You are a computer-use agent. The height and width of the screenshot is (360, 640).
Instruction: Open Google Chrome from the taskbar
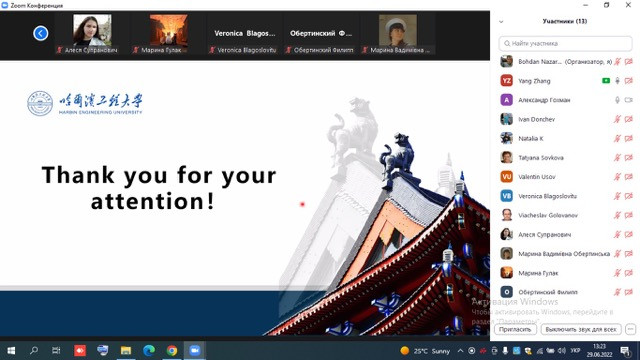point(172,350)
